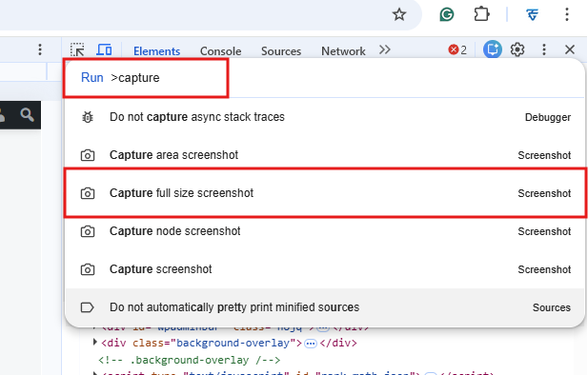Click tag icon beside pretty print command

pos(87,307)
